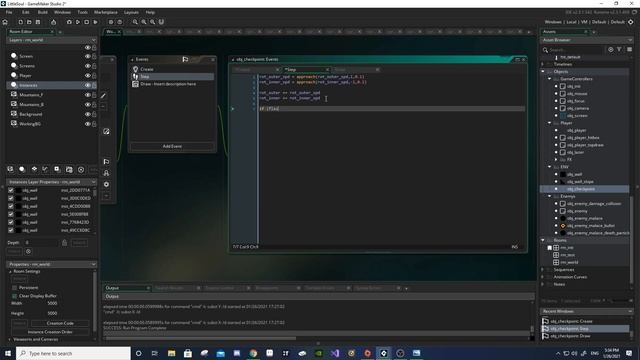Click the Windows Start button
This screenshot has width=640, height=360.
(8, 353)
